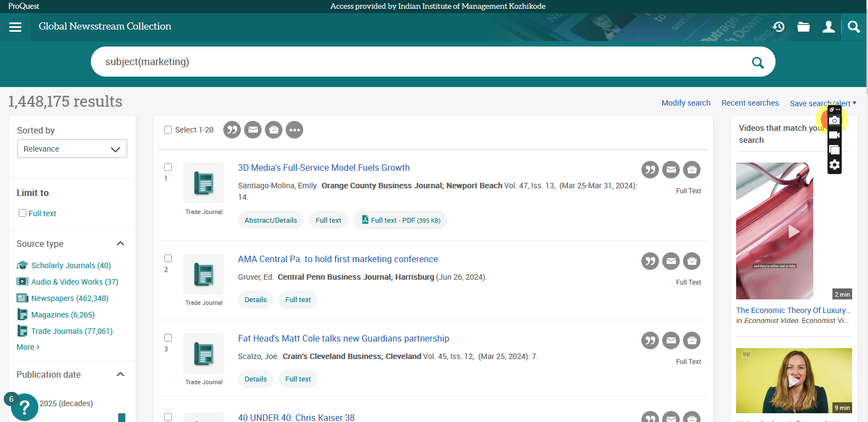The height and width of the screenshot is (422, 868).
Task: Open the hamburger navigation menu
Action: (x=15, y=27)
